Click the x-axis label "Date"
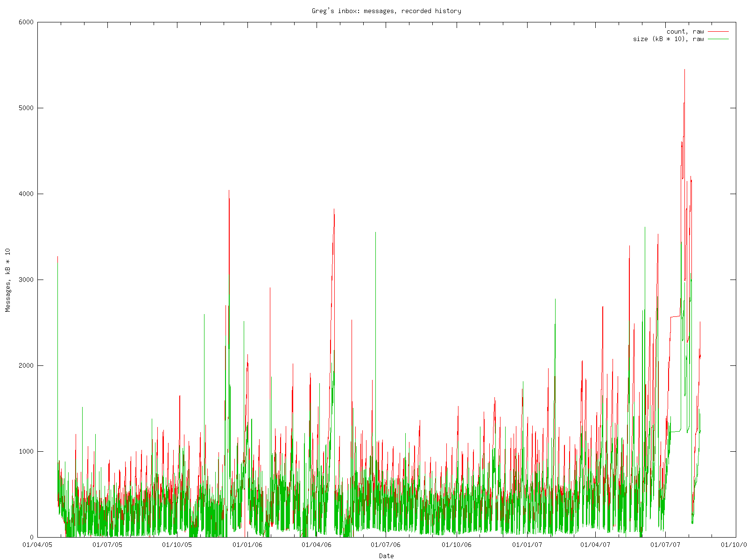This screenshot has height=560, width=747. tap(386, 556)
